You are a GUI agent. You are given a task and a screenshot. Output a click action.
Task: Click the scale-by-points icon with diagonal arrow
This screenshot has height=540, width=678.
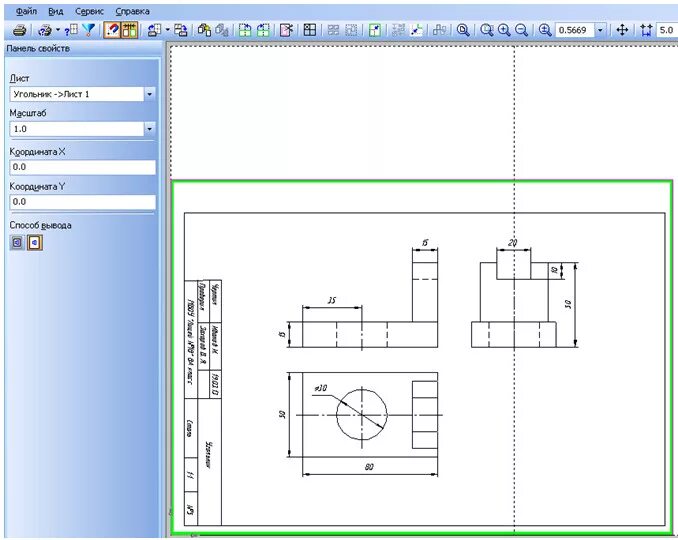[416, 30]
